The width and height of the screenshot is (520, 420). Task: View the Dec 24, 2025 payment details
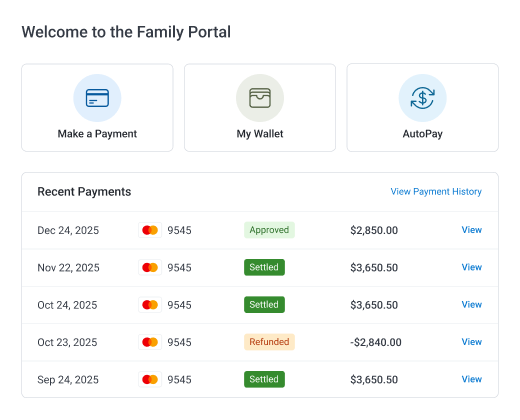pyautogui.click(x=472, y=230)
